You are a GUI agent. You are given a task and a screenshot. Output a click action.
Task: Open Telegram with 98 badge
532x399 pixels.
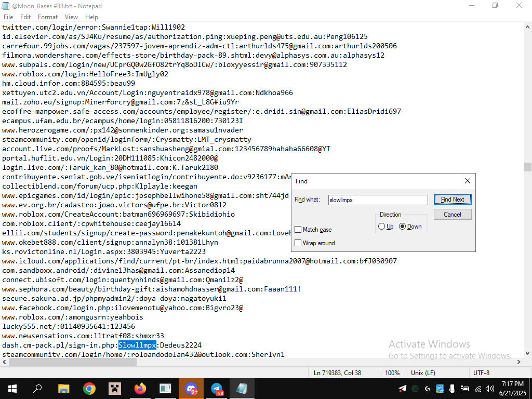(x=217, y=389)
